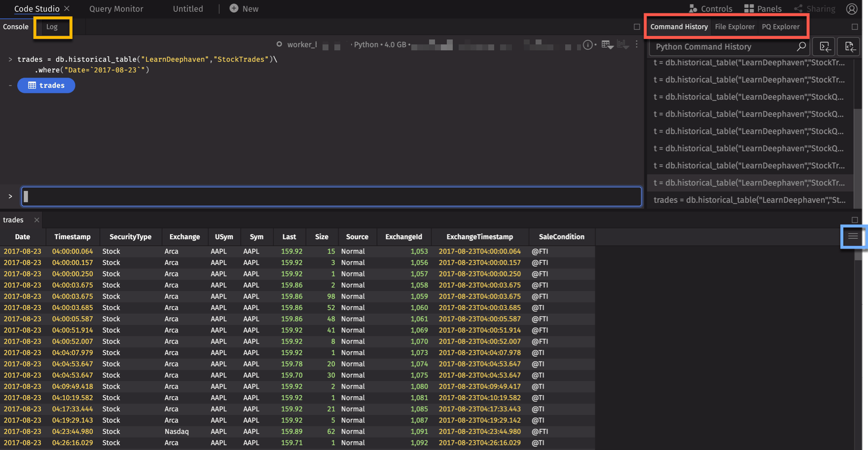Open the PQ Explorer tab

point(780,27)
